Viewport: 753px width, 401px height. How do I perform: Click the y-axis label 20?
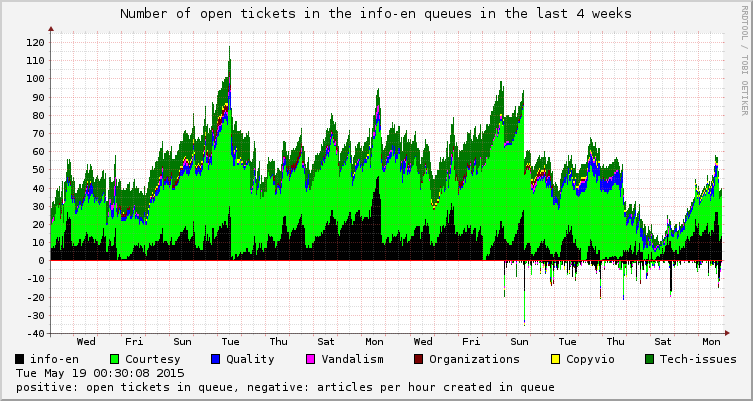point(37,224)
